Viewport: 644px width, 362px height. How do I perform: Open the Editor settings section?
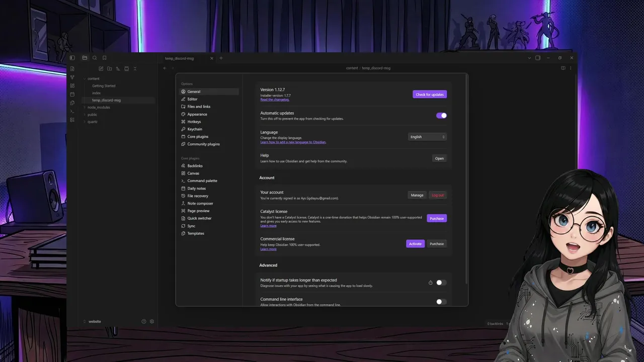[x=209, y=99]
